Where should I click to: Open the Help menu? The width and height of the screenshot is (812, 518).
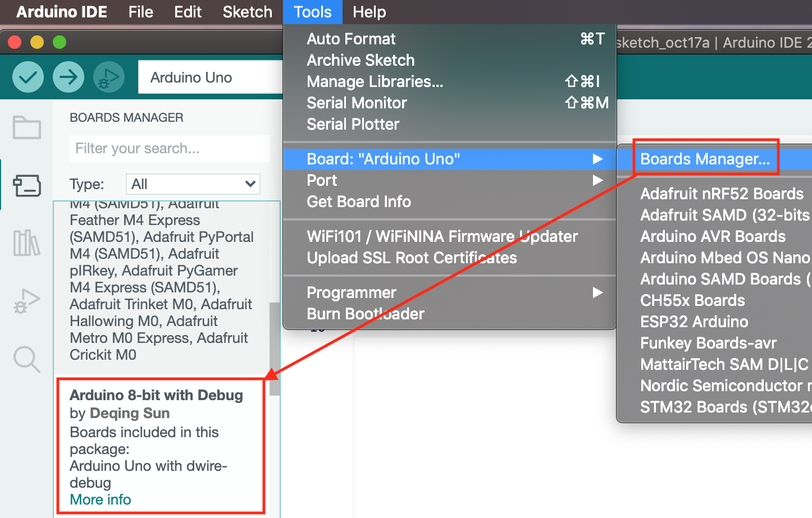369,12
